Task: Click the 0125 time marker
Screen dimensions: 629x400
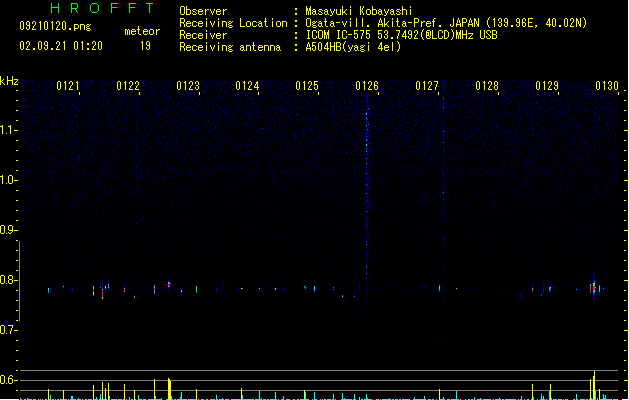Action: point(307,86)
